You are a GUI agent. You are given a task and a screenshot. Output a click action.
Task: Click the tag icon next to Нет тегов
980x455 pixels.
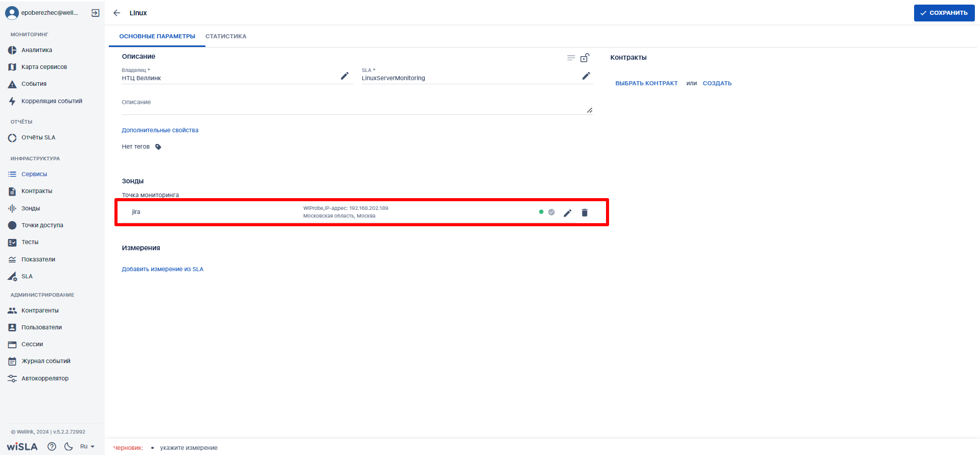point(158,147)
